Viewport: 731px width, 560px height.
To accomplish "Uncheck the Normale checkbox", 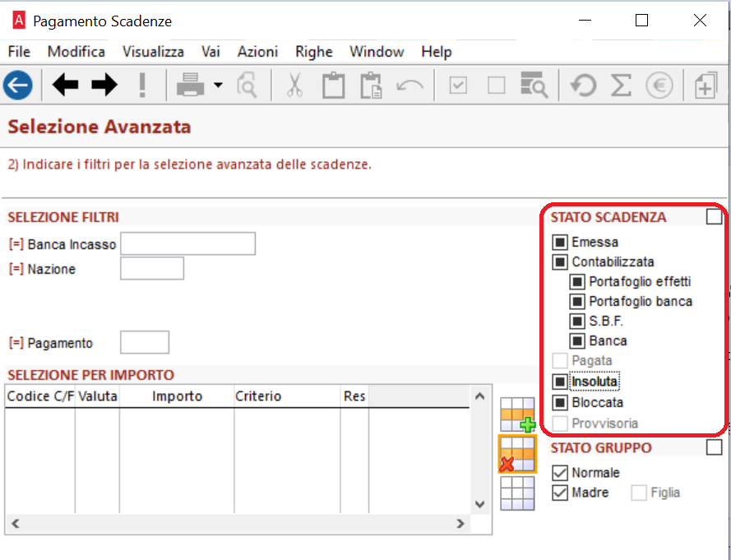I will [x=560, y=473].
